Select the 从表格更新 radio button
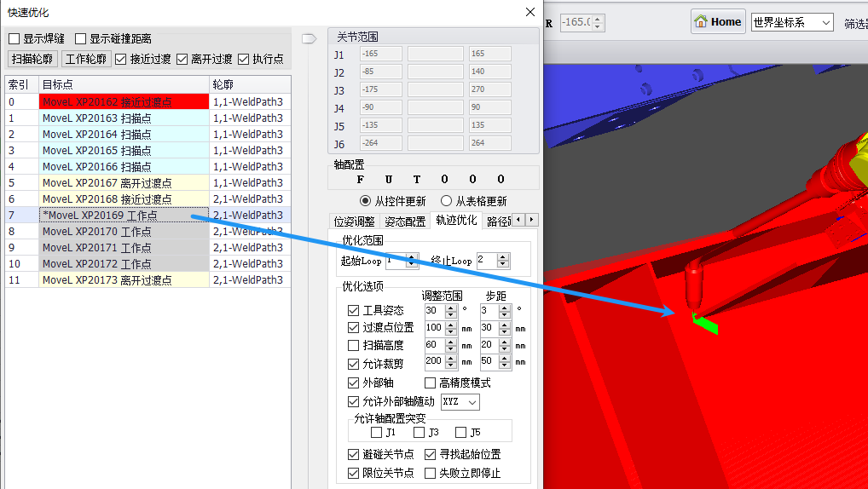Screen dimensions: 868x489 446,201
